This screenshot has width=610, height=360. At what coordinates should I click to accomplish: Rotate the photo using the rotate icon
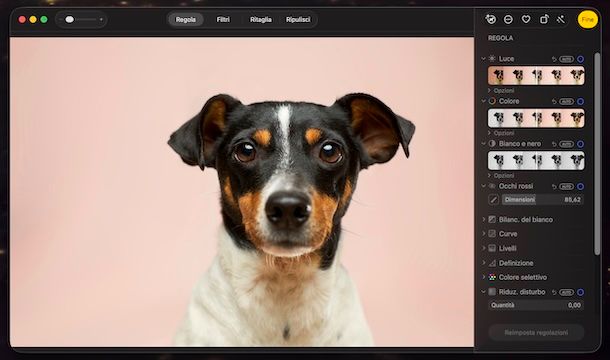pos(544,19)
